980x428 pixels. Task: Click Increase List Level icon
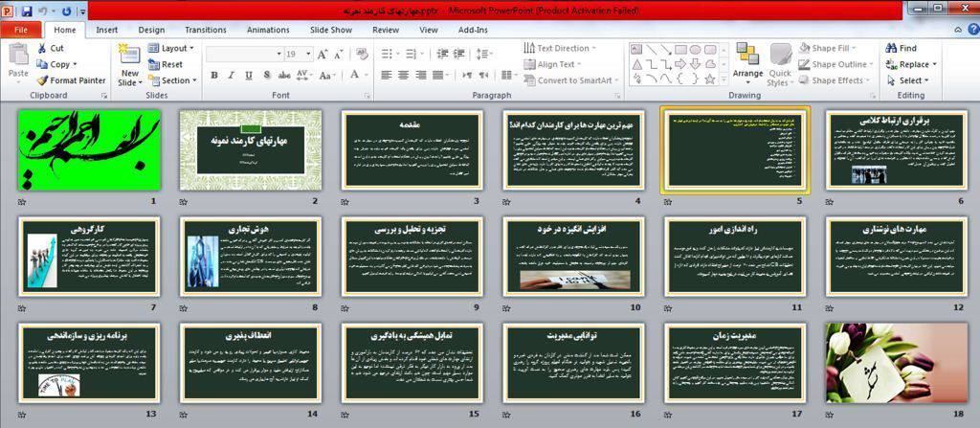click(x=459, y=55)
